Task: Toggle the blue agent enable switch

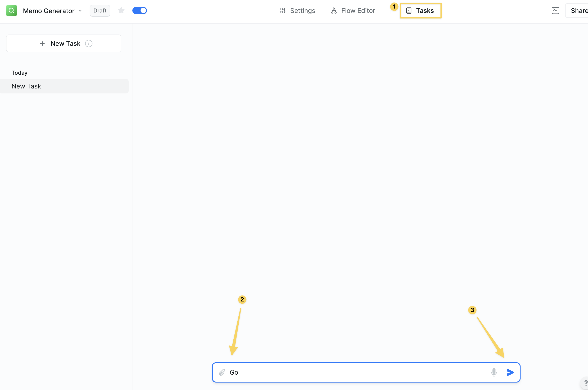Action: [x=140, y=10]
